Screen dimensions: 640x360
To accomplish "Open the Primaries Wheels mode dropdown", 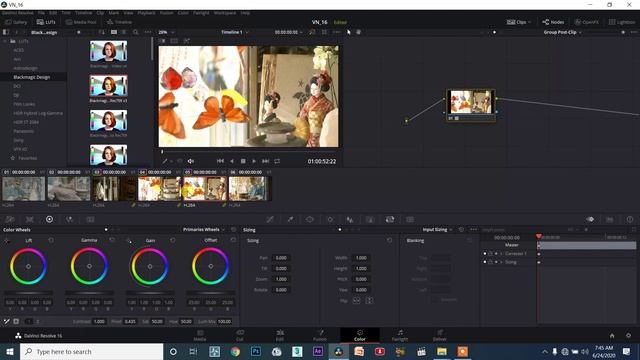I will coord(204,230).
